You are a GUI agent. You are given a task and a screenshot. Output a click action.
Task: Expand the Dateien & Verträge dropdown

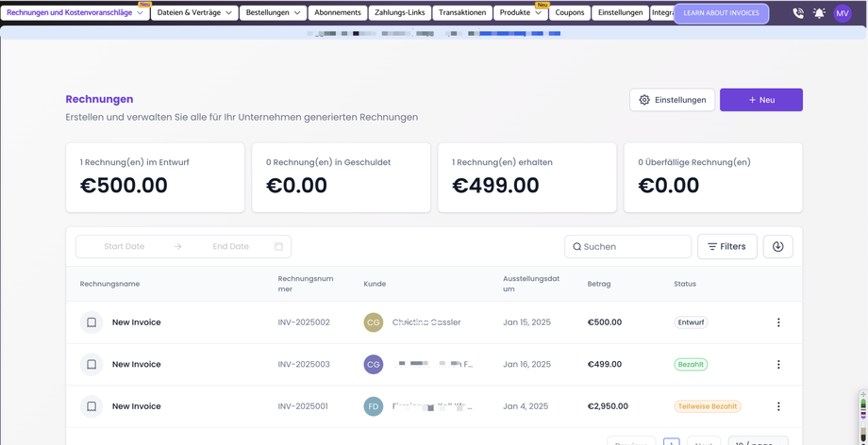tap(194, 13)
